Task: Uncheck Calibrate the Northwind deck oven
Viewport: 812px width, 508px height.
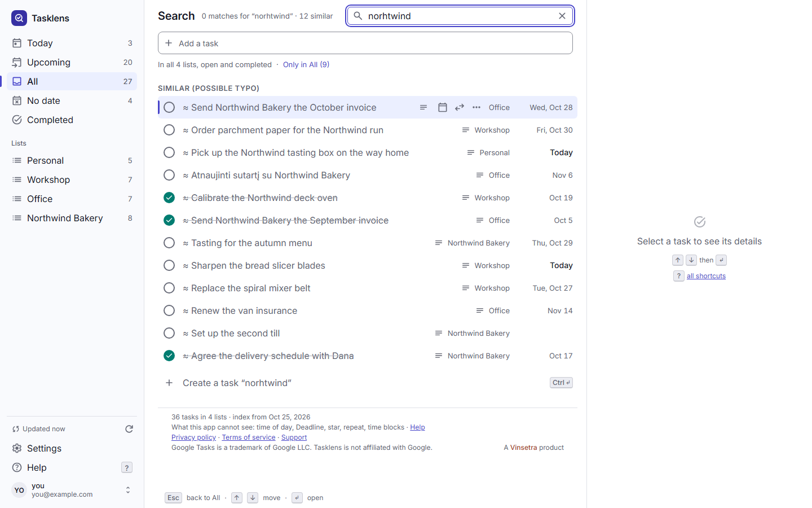Action: (x=169, y=198)
